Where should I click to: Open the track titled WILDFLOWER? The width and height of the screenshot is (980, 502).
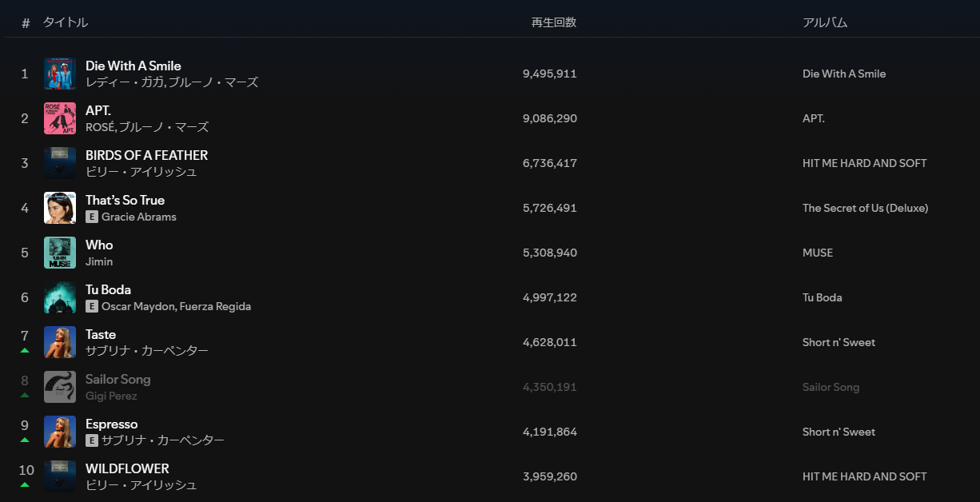pos(128,468)
